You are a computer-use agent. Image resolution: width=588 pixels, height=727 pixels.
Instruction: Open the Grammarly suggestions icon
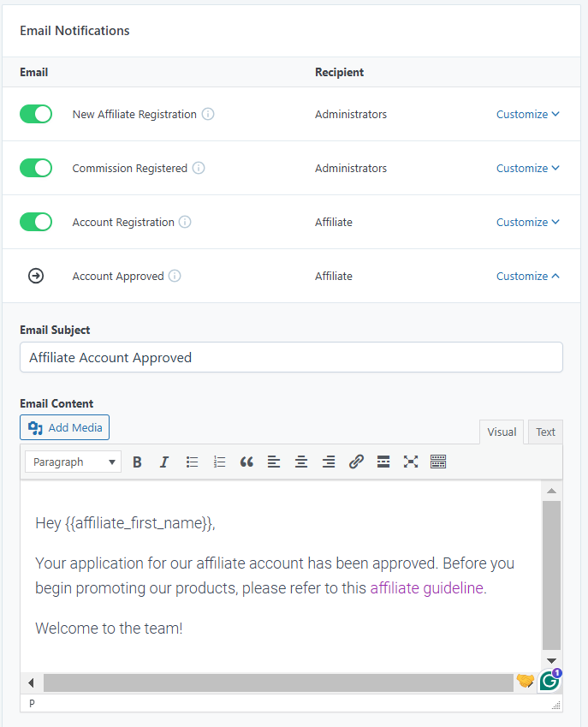pyautogui.click(x=549, y=681)
